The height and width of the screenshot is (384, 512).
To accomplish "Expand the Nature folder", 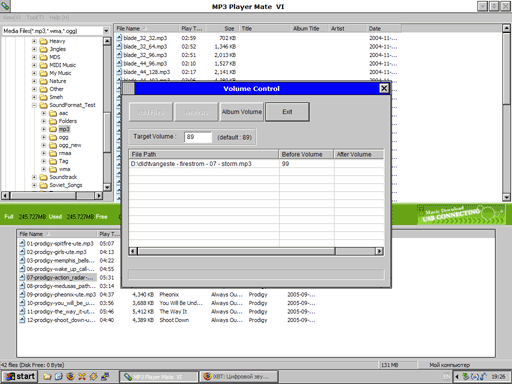I will click(x=34, y=81).
